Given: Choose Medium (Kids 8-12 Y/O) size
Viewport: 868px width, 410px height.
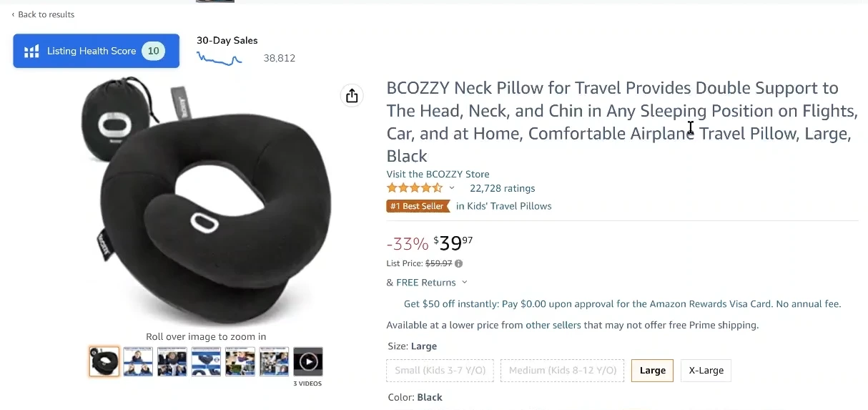Looking at the screenshot, I should point(562,371).
